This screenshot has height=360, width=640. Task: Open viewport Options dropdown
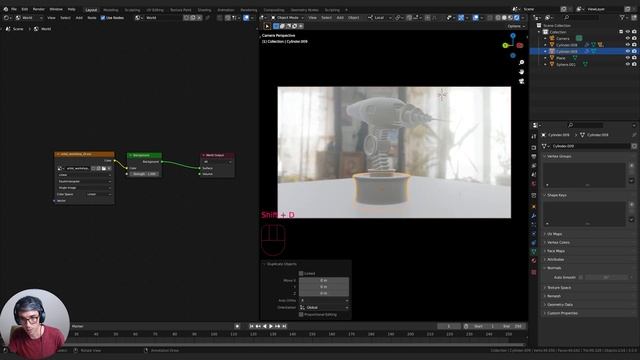pyautogui.click(x=516, y=26)
